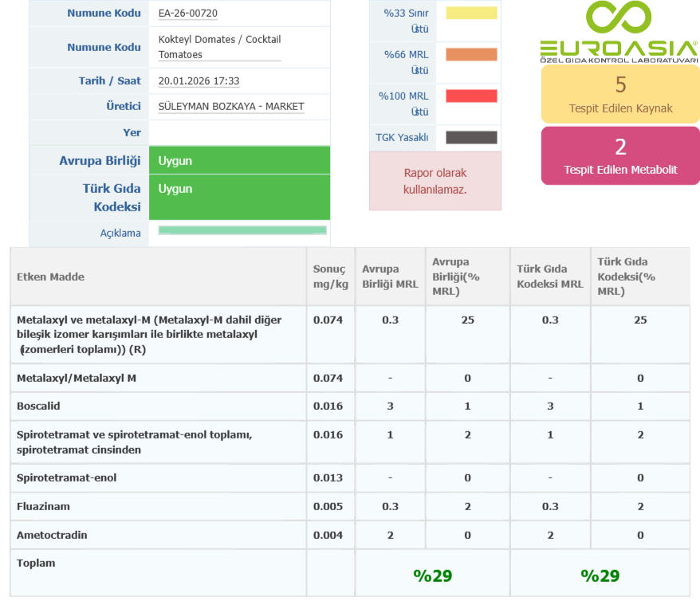Click the EuroAsia infinity logo
This screenshot has height=613, width=700.
click(619, 19)
